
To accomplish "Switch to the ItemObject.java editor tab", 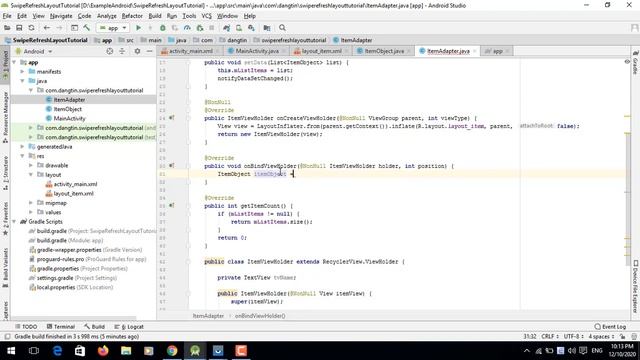I will (384, 51).
